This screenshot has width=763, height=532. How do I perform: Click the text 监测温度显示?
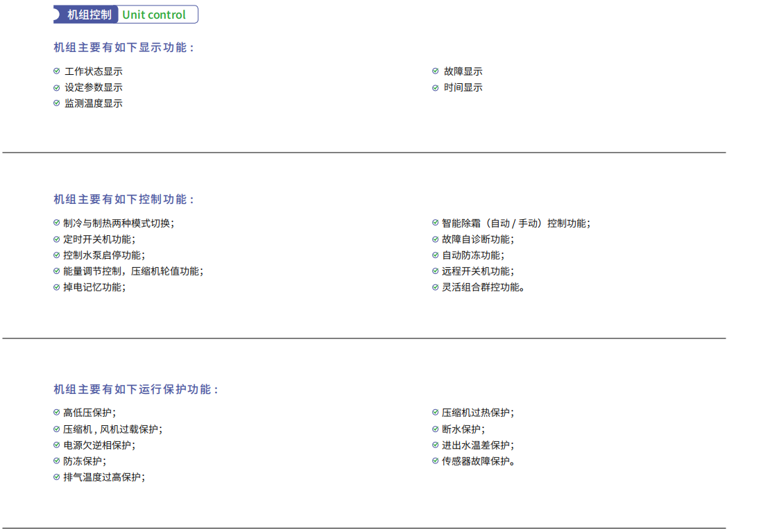pyautogui.click(x=94, y=103)
